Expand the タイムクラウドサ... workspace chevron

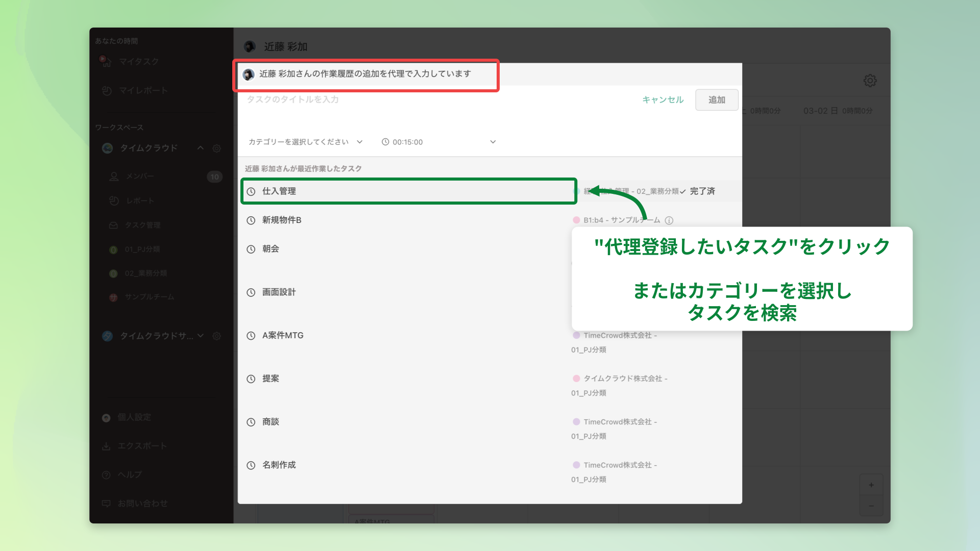pyautogui.click(x=201, y=336)
